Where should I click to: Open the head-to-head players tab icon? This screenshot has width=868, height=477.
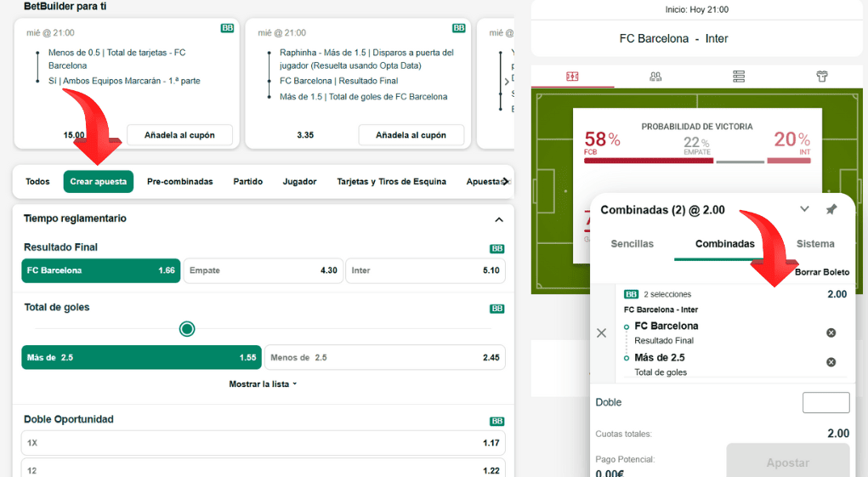click(x=655, y=77)
